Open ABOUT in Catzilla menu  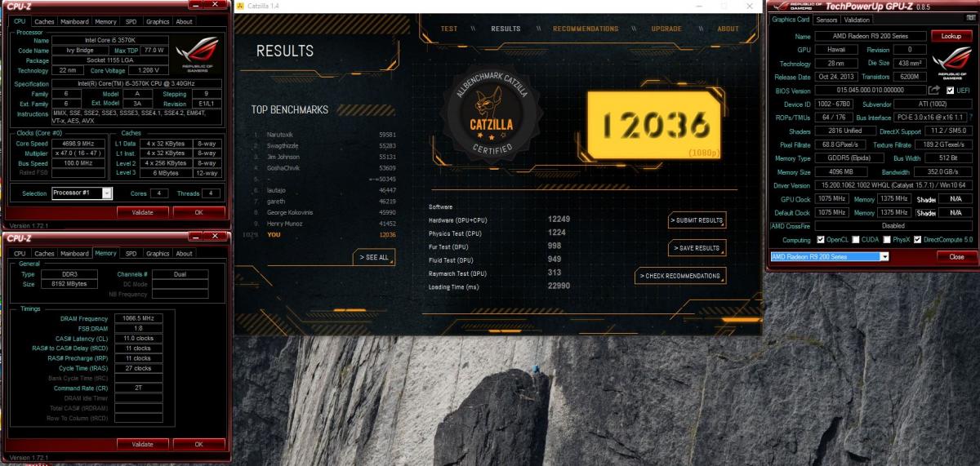coord(728,29)
